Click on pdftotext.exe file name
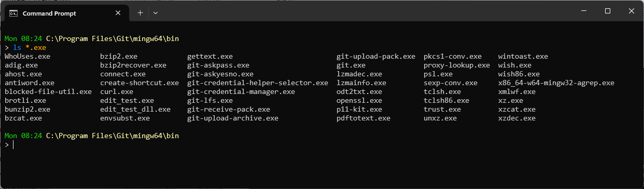The image size is (644, 189). [x=363, y=118]
